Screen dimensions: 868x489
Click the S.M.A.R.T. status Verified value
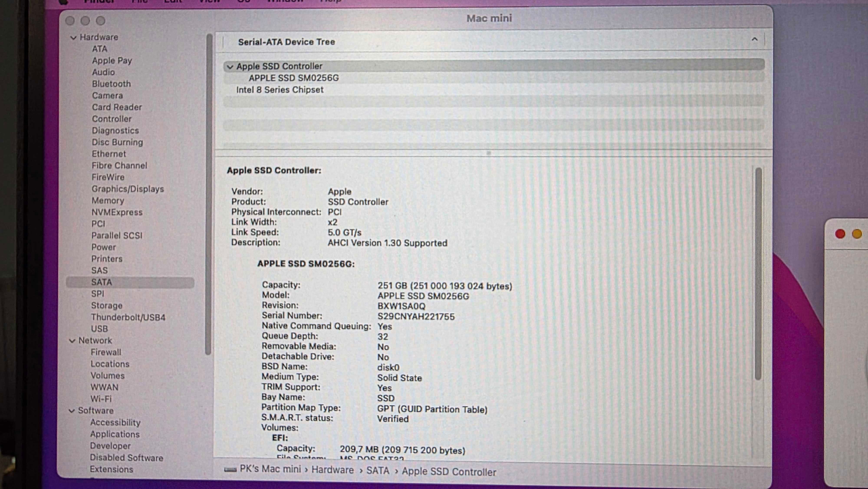[x=393, y=419]
